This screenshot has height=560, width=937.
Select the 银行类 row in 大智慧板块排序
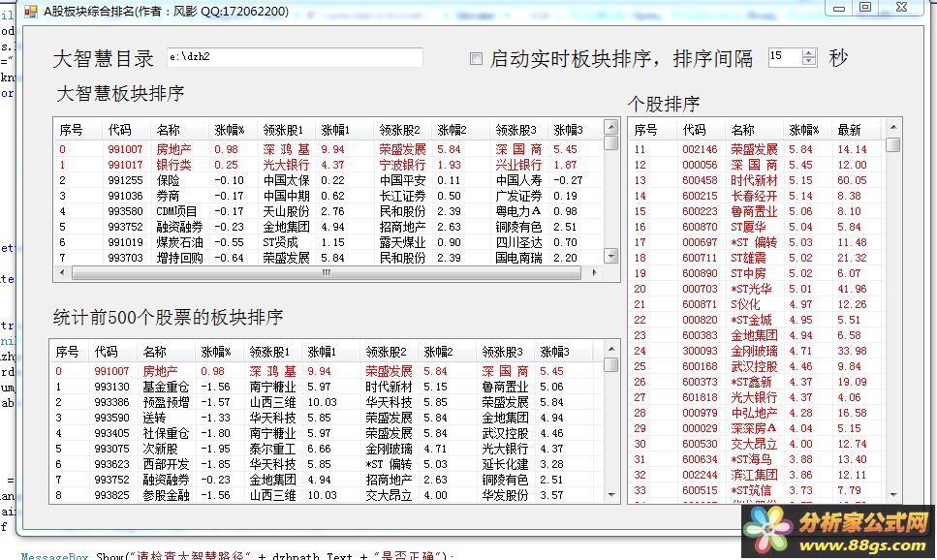coord(328,165)
